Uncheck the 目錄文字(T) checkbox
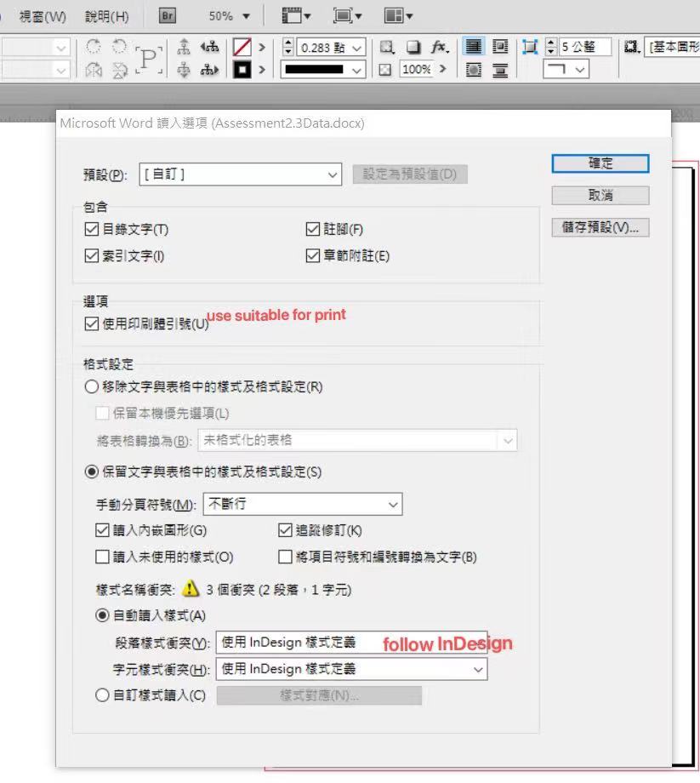700x783 pixels. click(x=92, y=229)
